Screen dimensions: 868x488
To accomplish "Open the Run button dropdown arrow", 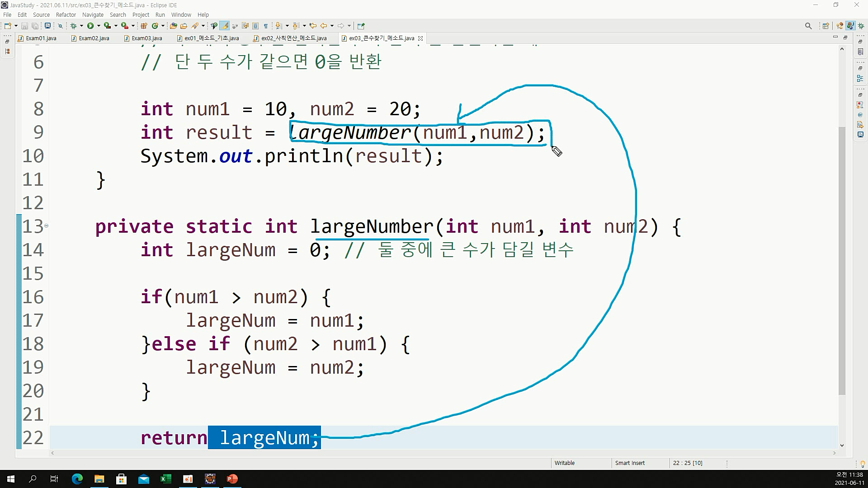I will click(99, 26).
